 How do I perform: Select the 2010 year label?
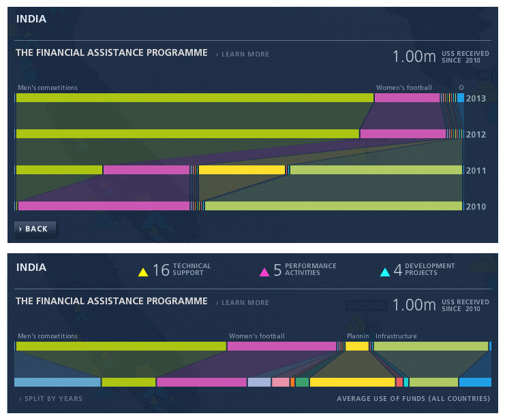(x=476, y=206)
